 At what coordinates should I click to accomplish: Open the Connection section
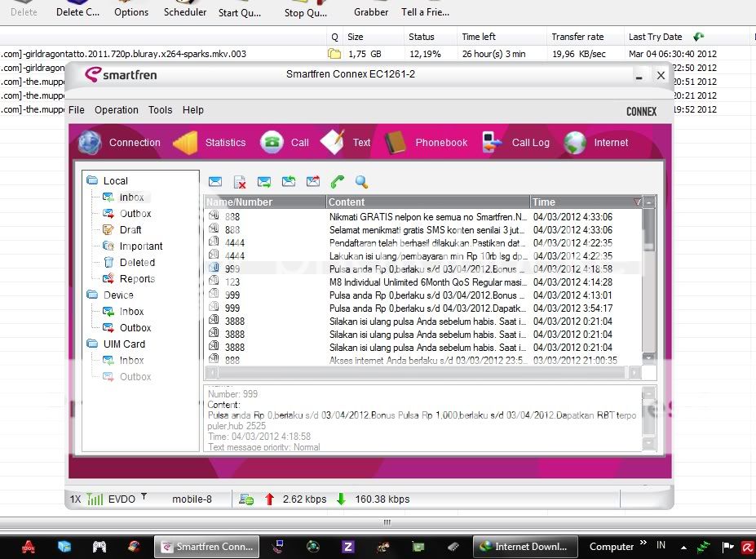pyautogui.click(x=120, y=143)
